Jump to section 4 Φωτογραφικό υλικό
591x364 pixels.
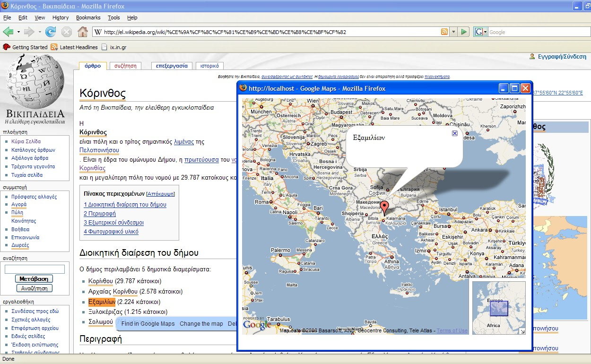click(x=111, y=232)
